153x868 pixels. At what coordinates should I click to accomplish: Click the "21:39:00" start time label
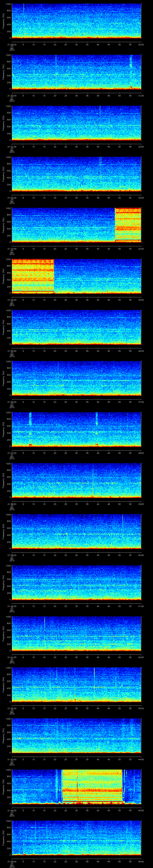12,555
